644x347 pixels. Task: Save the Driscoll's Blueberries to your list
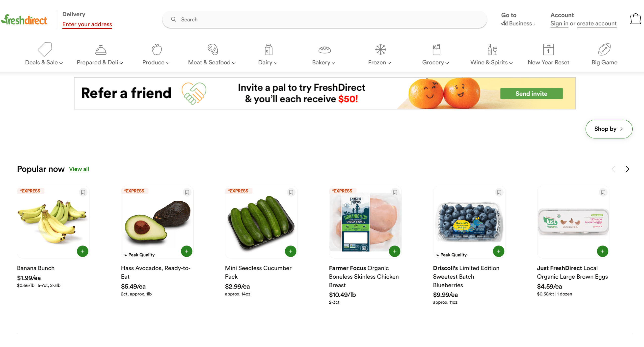[x=499, y=192]
